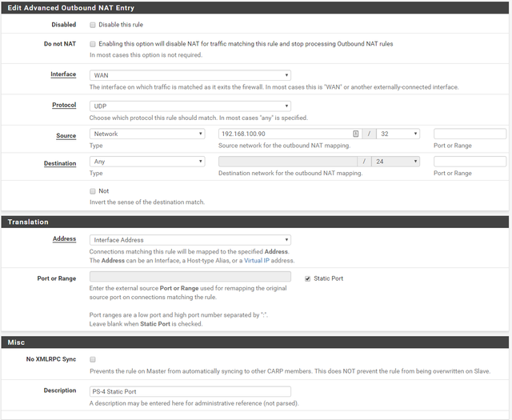Click the Misc section header
The width and height of the screenshot is (512, 420).
tap(254, 342)
